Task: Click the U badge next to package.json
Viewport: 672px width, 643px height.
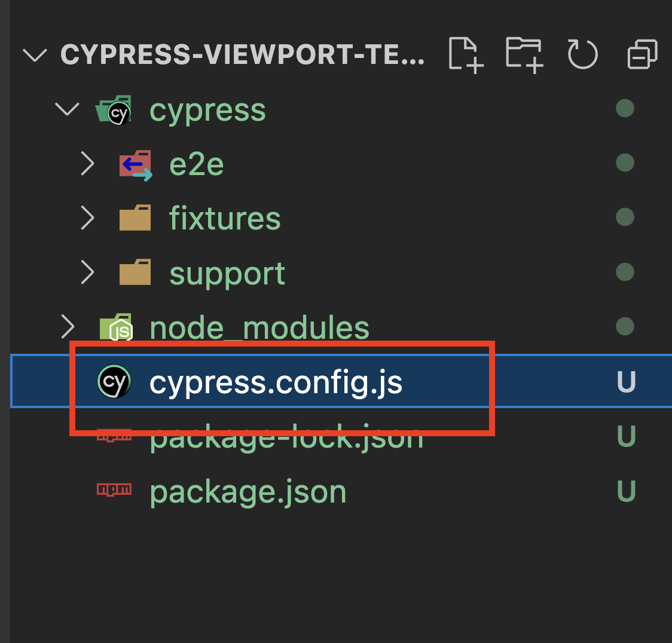Action: (625, 491)
